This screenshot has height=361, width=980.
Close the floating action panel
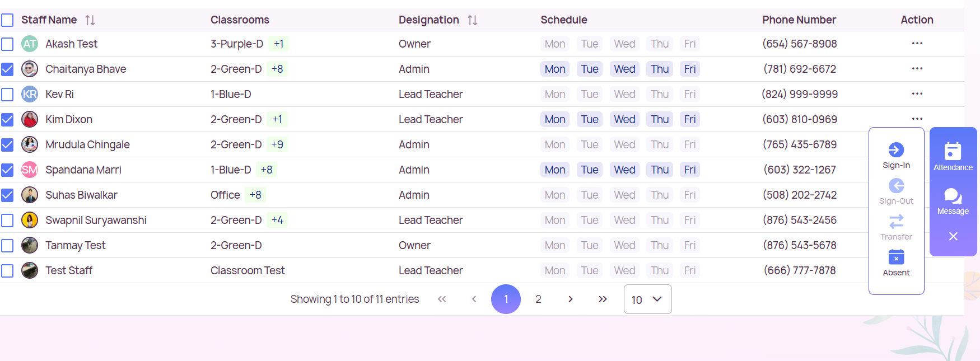[953, 236]
